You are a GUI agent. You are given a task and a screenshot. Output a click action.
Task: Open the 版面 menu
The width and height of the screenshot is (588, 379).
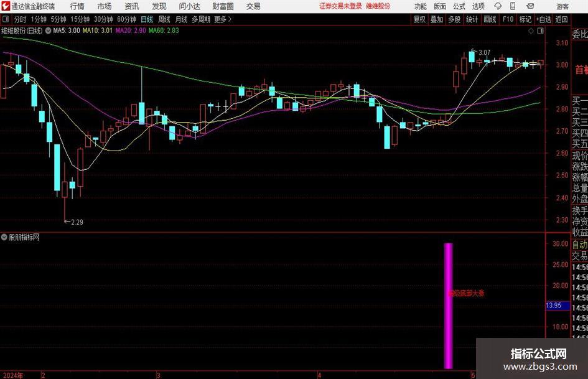pyautogui.click(x=440, y=6)
